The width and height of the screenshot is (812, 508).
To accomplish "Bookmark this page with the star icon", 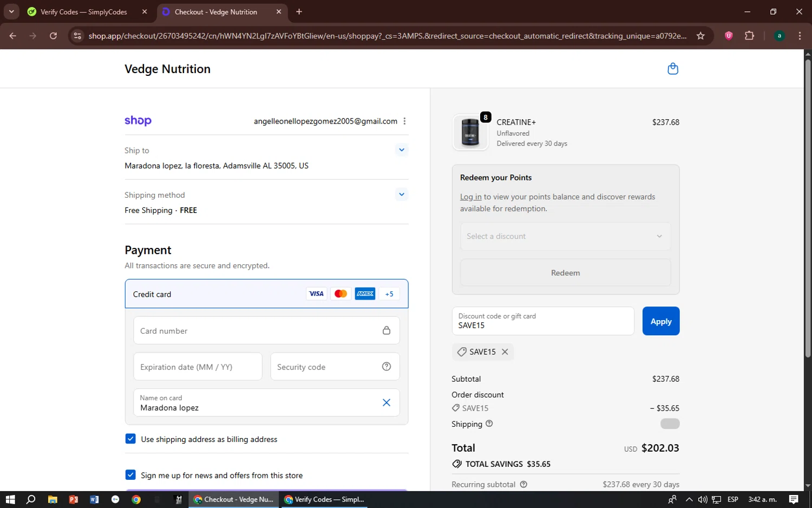I will 700,36.
